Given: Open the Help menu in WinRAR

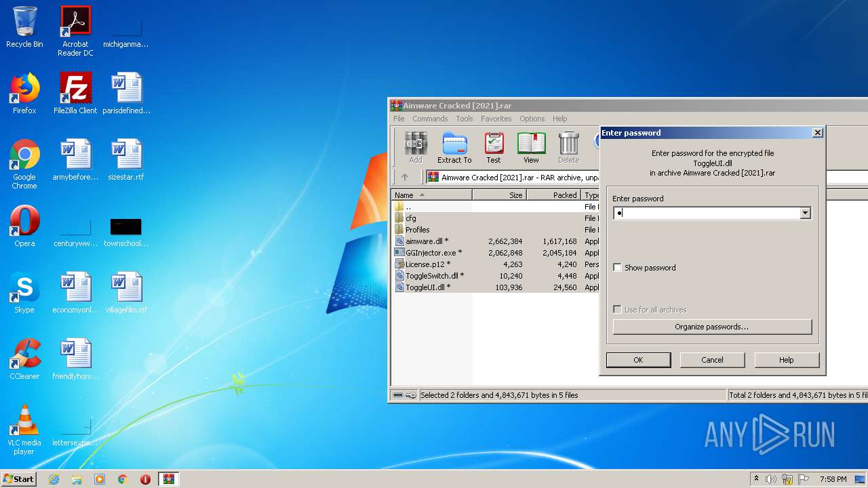Looking at the screenshot, I should pos(560,119).
